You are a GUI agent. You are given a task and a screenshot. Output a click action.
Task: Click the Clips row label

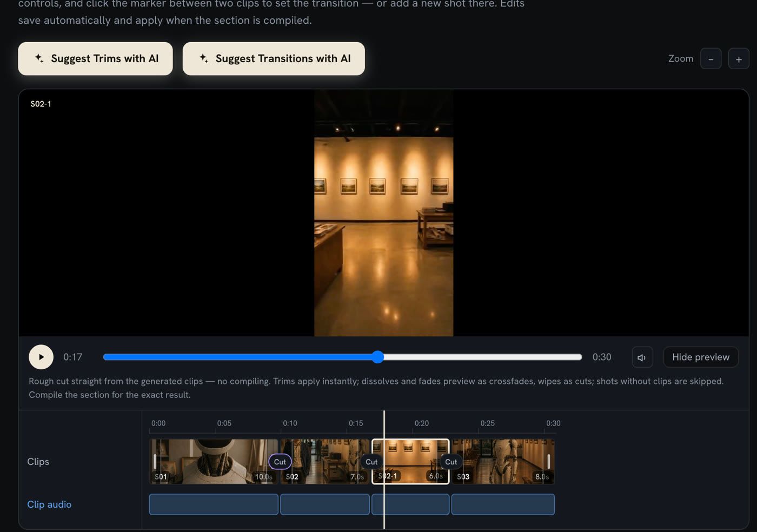pyautogui.click(x=38, y=462)
